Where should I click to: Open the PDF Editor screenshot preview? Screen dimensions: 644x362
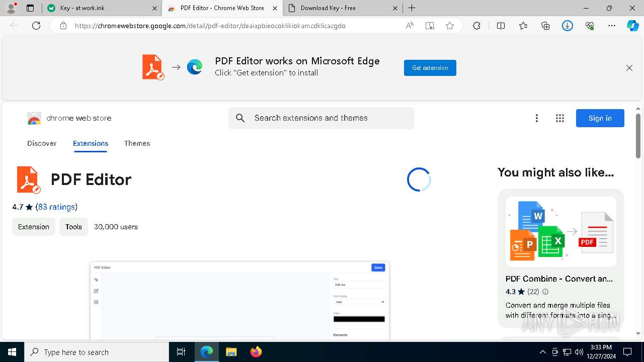[239, 301]
